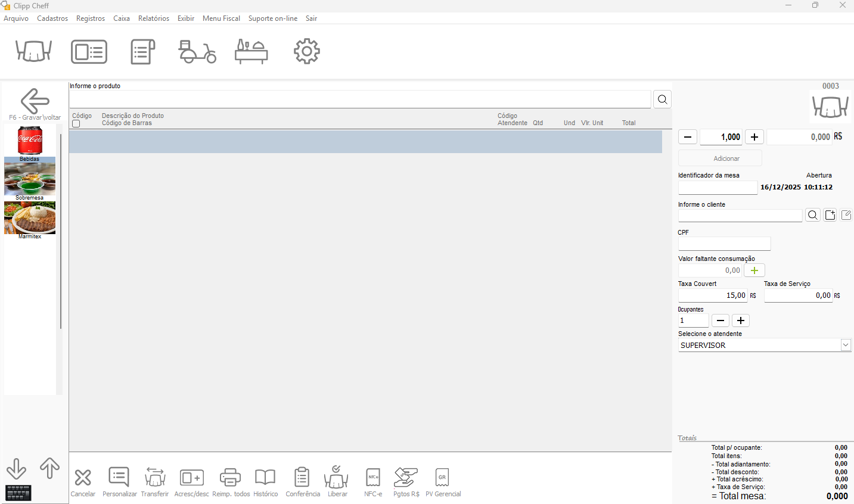Click the settings gear toolbar icon
This screenshot has height=504, width=854.
click(x=306, y=52)
